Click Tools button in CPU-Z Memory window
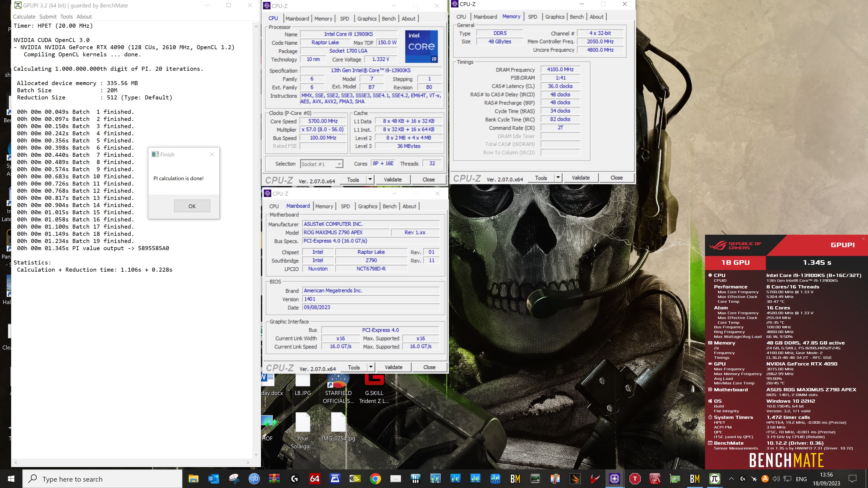868x488 pixels. coord(541,178)
